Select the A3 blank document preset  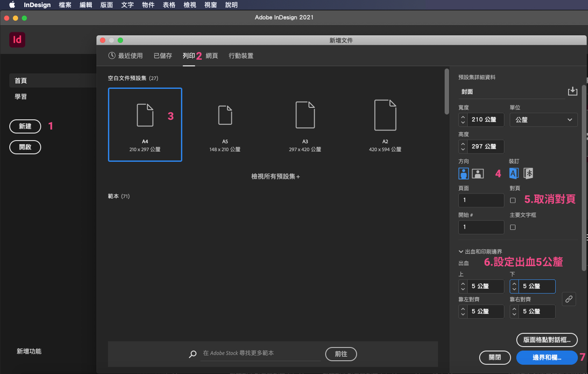coord(305,124)
